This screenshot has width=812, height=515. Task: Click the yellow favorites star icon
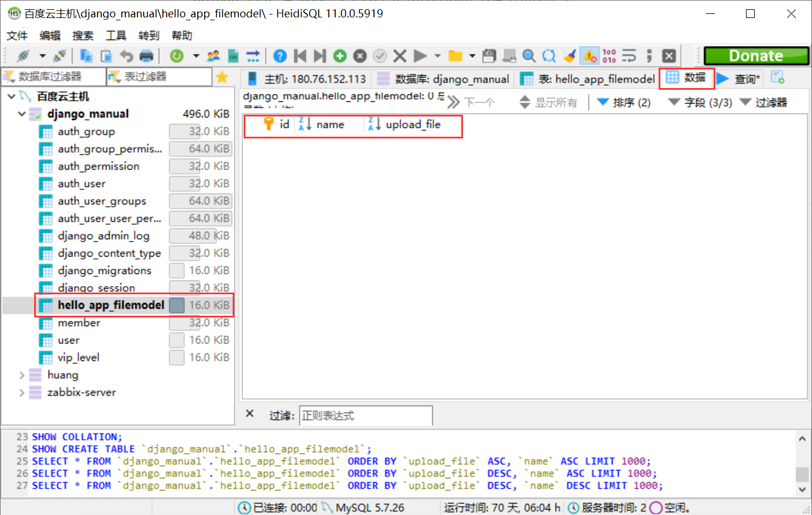point(222,77)
